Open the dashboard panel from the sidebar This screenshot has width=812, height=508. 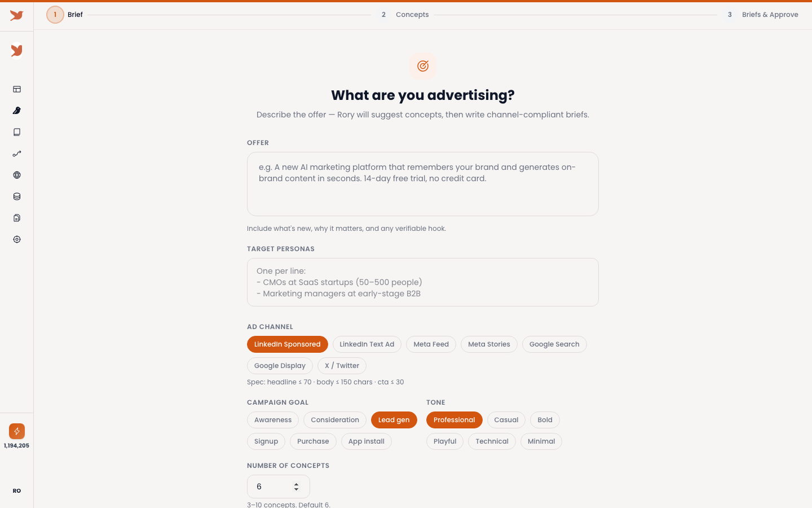click(16, 89)
